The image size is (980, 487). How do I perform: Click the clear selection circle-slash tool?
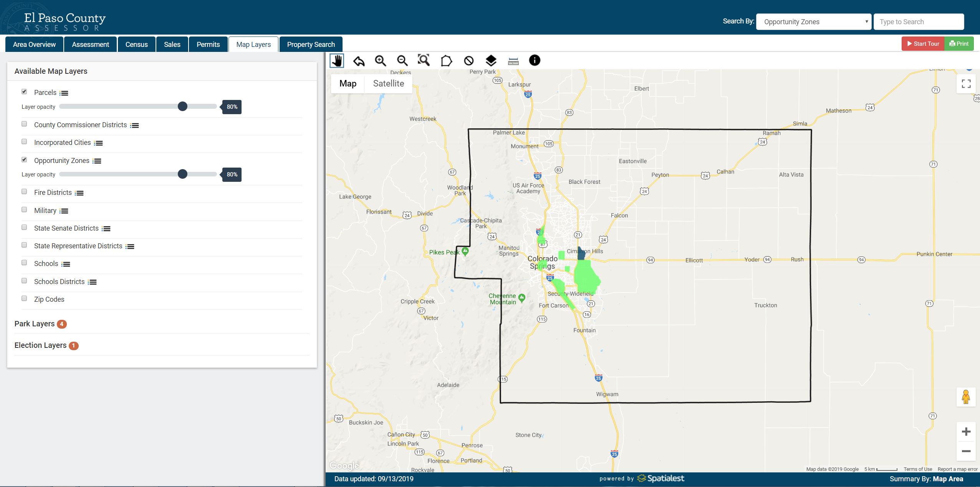468,61
